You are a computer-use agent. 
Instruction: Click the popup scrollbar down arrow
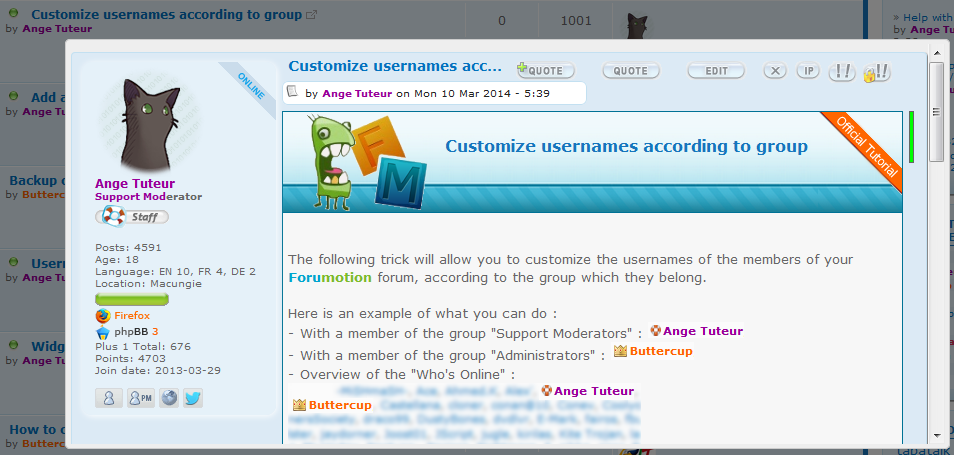pos(936,435)
